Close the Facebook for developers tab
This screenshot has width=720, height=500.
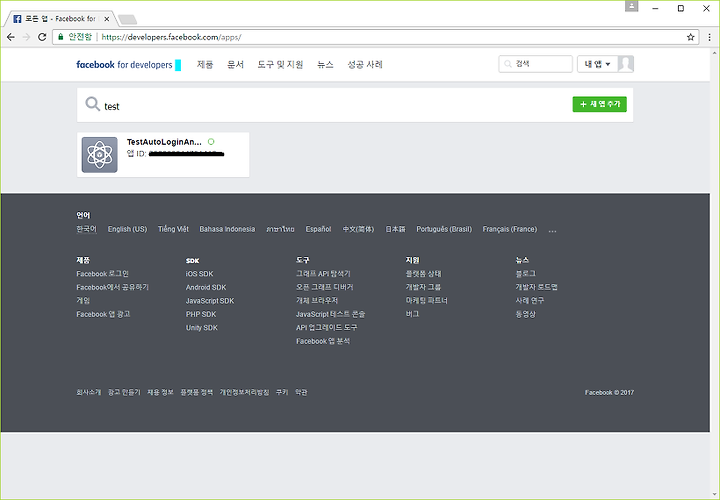pyautogui.click(x=107, y=19)
